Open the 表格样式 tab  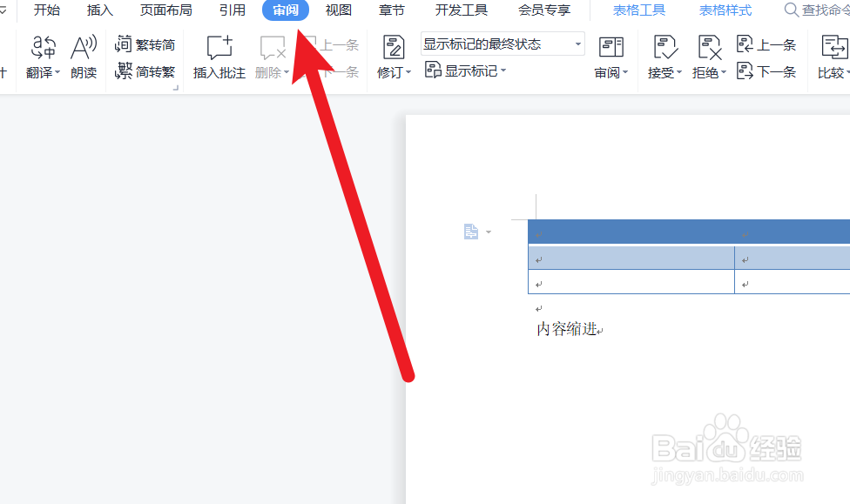725,10
